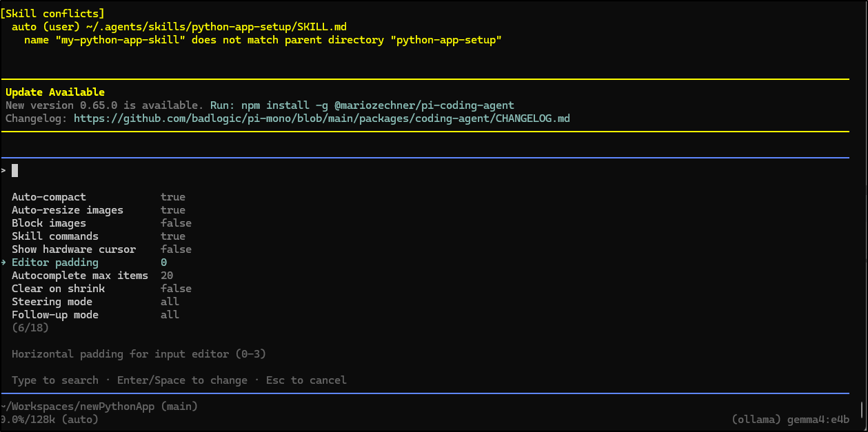Select the Skill commands setting
Viewport: 868px width, 432px height.
(x=55, y=236)
